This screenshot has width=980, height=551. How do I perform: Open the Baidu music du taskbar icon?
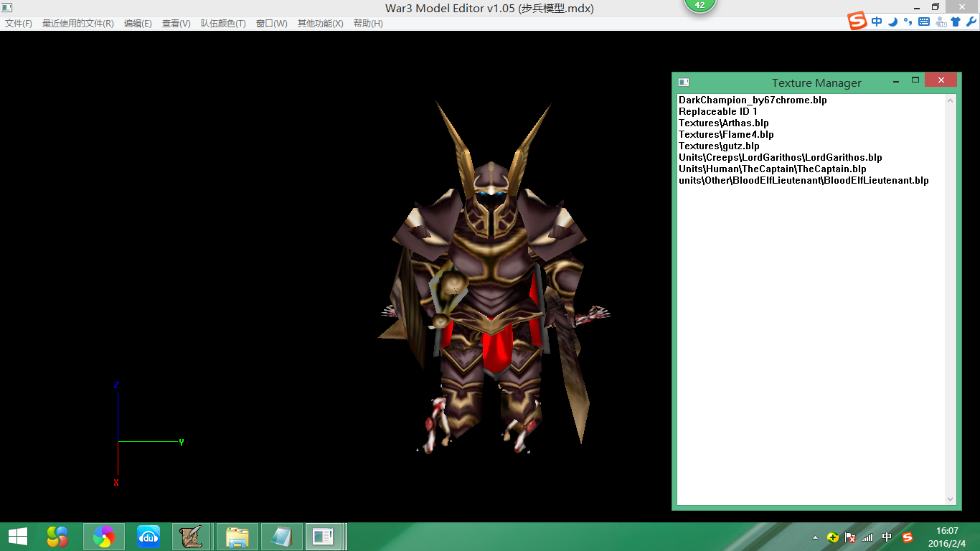[x=149, y=537]
